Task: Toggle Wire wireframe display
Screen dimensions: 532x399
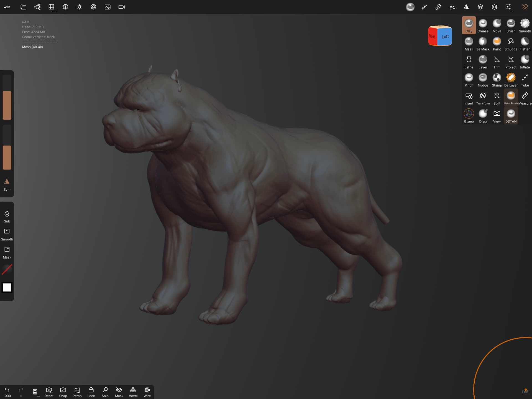Action: coord(147,392)
